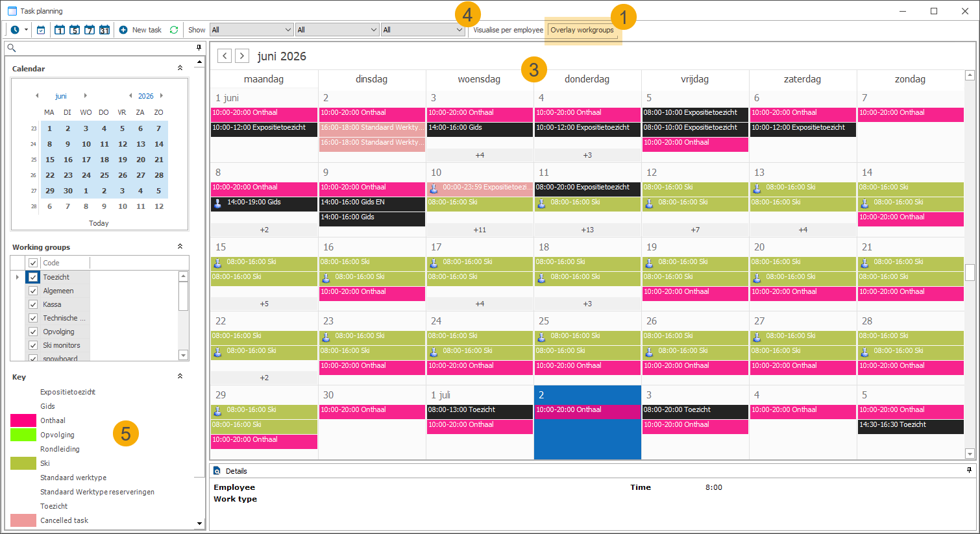The width and height of the screenshot is (980, 534).
Task: Click the Onthaal pink color swatch
Action: tap(23, 420)
